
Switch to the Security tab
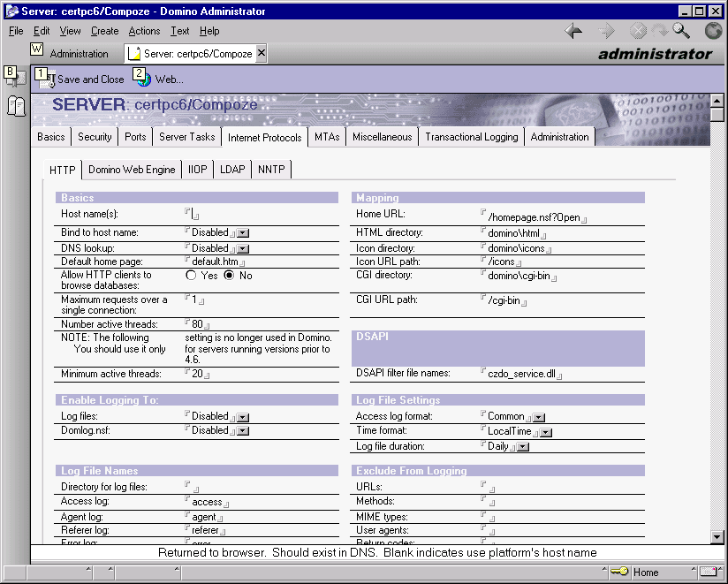click(95, 137)
